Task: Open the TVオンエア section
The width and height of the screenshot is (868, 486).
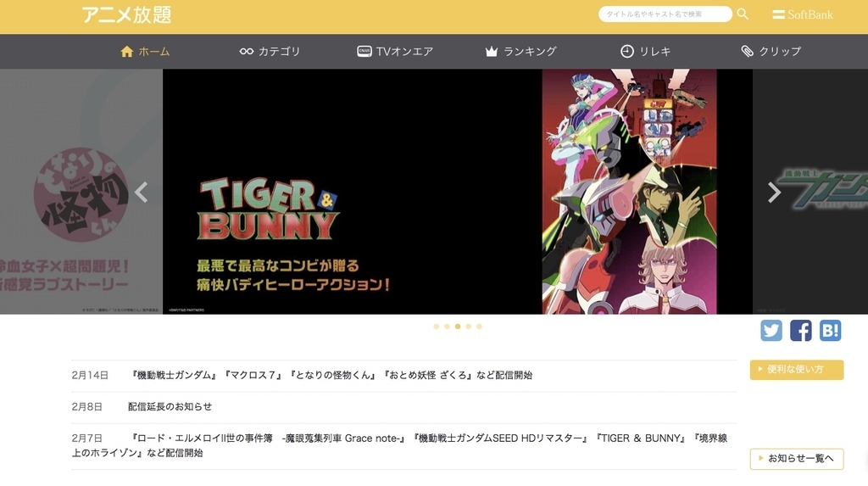Action: [395, 52]
